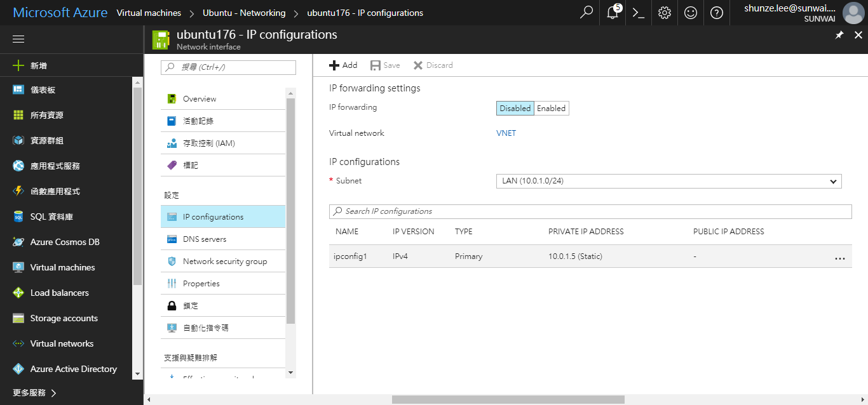
Task: Close the IP configurations blade
Action: [858, 35]
